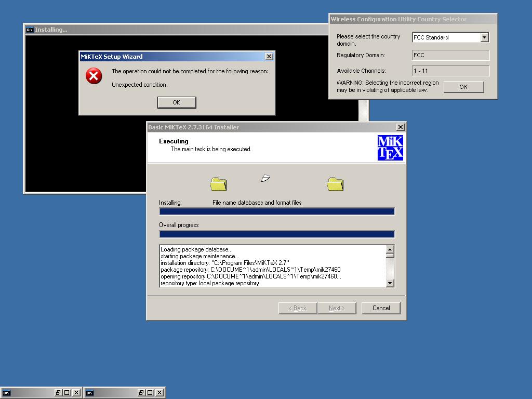Close the right minimized console window
The image size is (532, 399).
pyautogui.click(x=159, y=393)
